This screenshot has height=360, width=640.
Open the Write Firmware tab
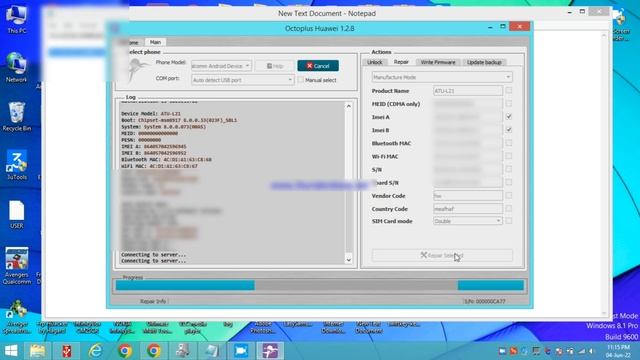pyautogui.click(x=438, y=62)
